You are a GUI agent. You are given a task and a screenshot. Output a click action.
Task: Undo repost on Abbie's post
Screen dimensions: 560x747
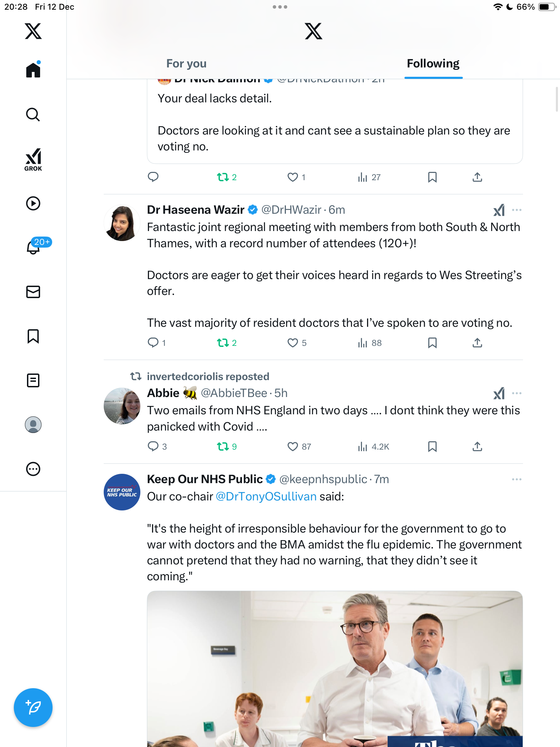223,446
